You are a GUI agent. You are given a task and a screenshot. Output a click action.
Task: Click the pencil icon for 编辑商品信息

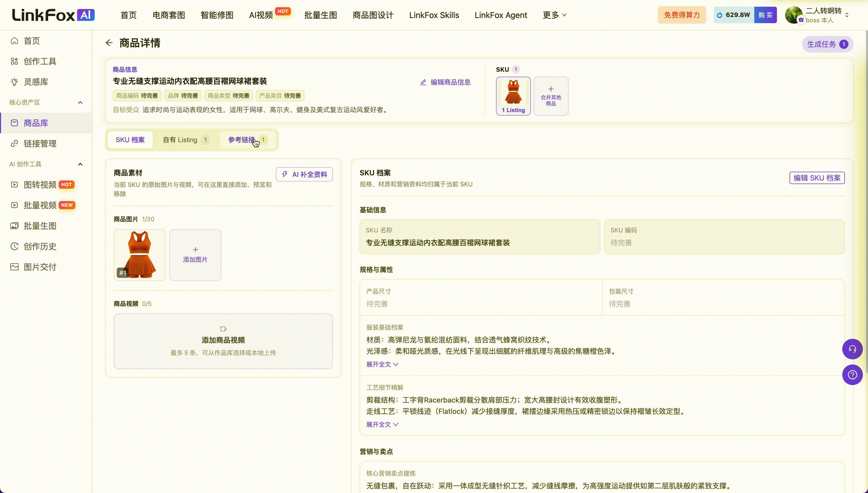[x=423, y=82]
